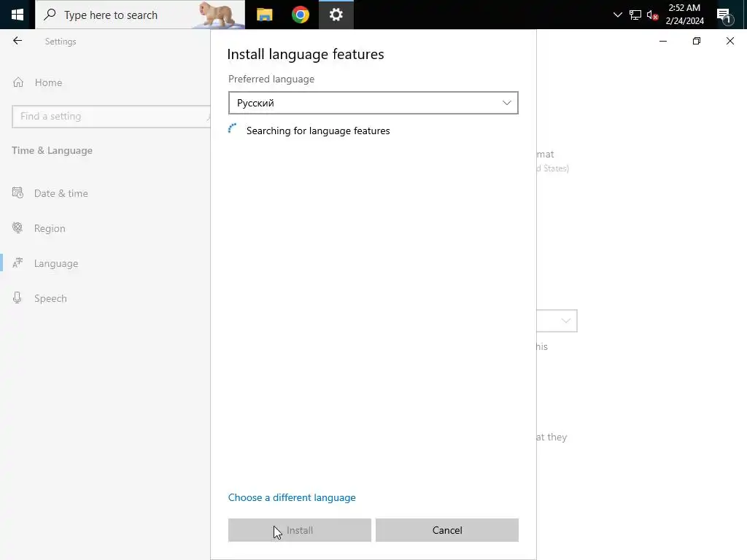
Task: Open Speech settings
Action: click(50, 298)
